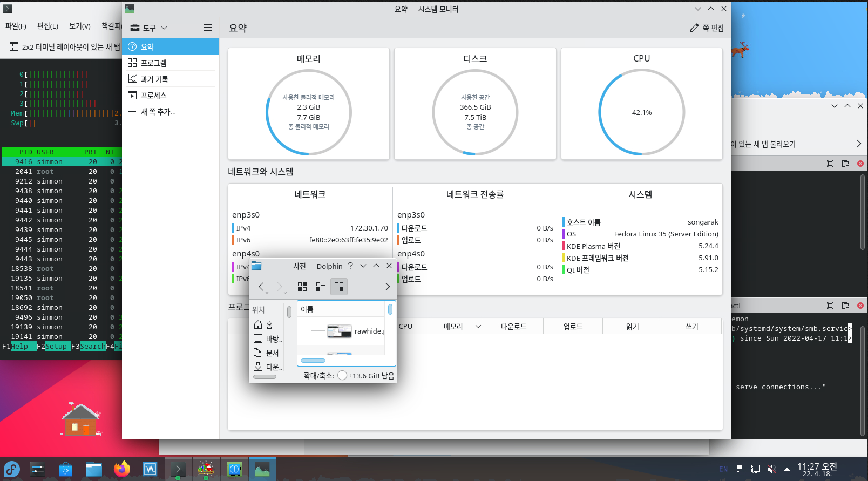
Task: Open Dolphin's What's This help button
Action: [350, 266]
